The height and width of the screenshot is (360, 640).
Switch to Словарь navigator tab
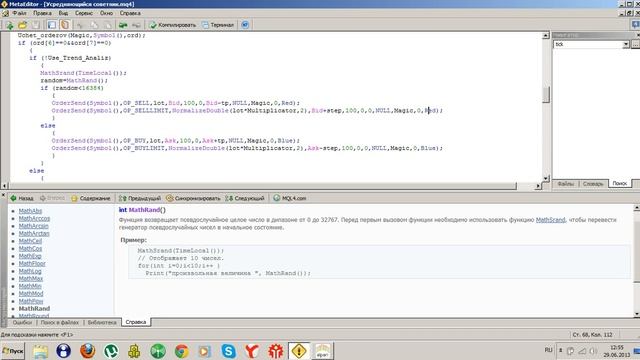coord(593,184)
